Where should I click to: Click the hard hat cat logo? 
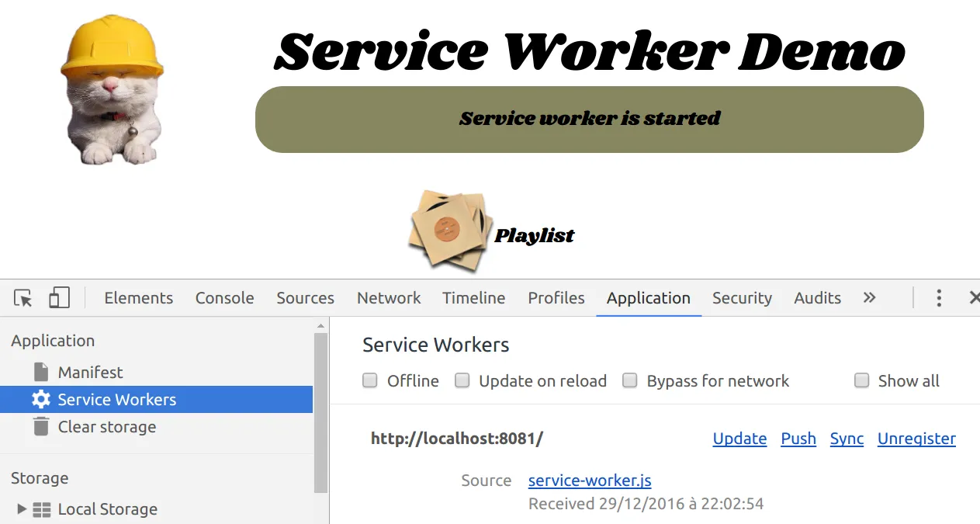[113, 89]
